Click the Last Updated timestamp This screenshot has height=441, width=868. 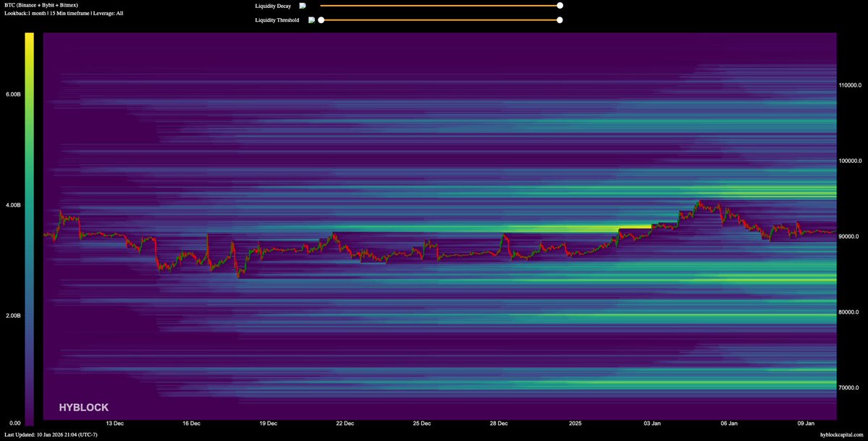click(51, 434)
